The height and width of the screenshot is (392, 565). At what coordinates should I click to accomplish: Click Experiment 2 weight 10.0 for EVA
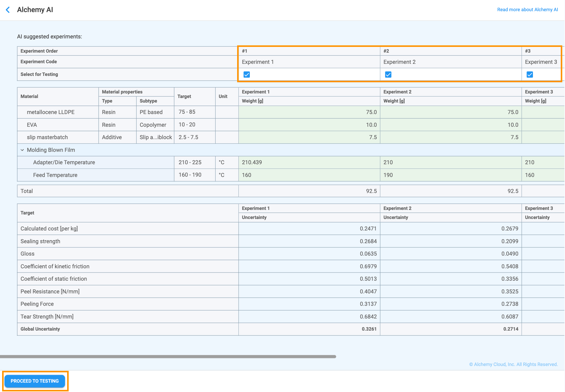click(x=451, y=125)
